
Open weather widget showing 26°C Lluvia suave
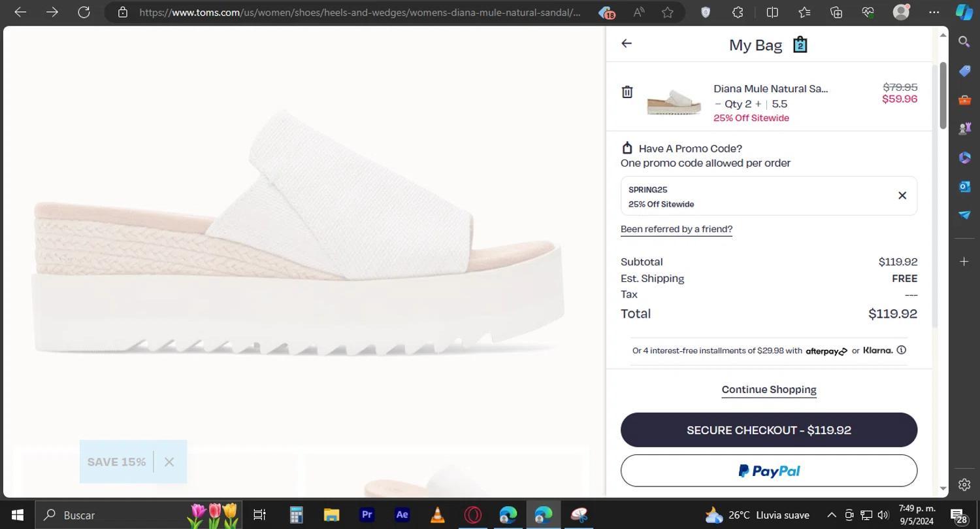click(x=757, y=515)
